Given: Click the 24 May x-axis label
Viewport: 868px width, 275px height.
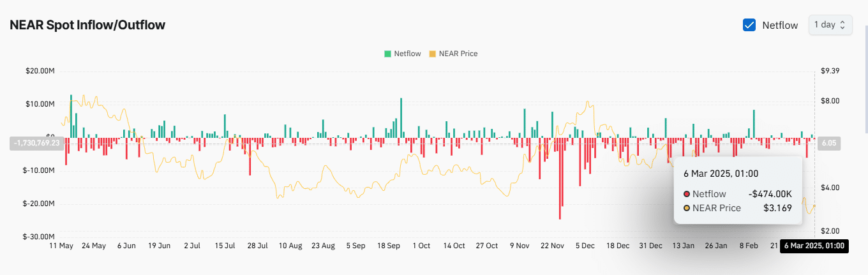Looking at the screenshot, I should point(94,246).
